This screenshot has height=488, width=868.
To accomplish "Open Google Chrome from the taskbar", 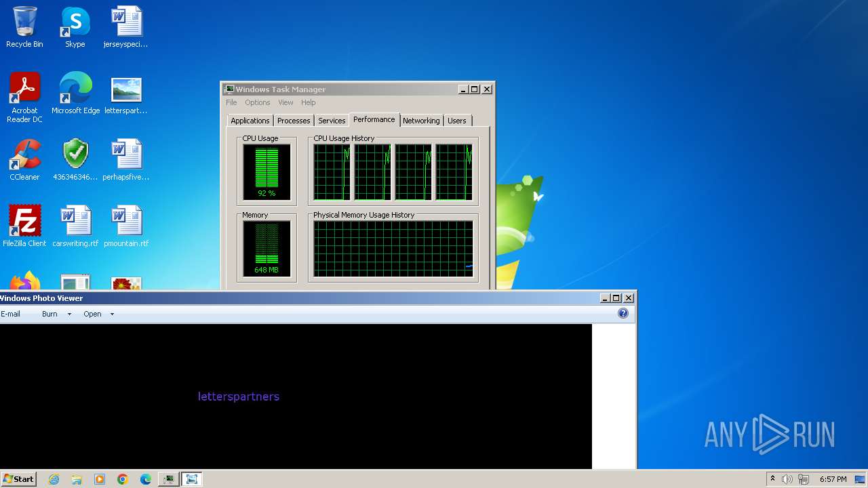I will click(123, 479).
